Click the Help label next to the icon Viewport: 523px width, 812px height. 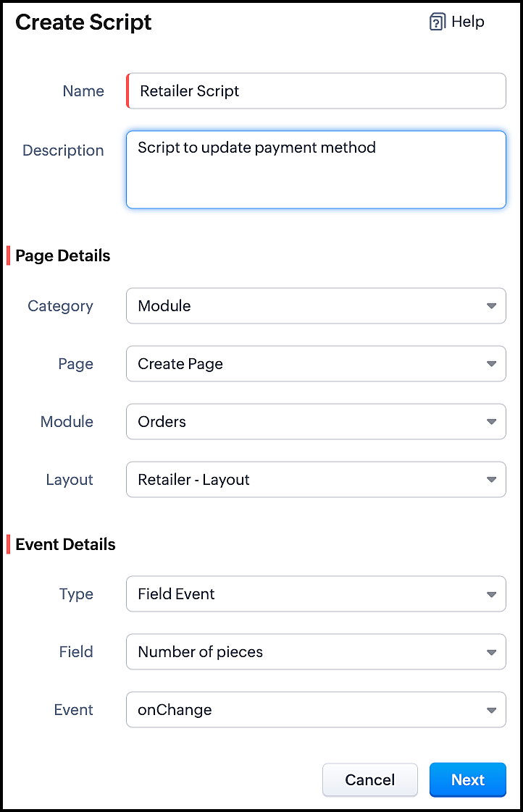(467, 22)
